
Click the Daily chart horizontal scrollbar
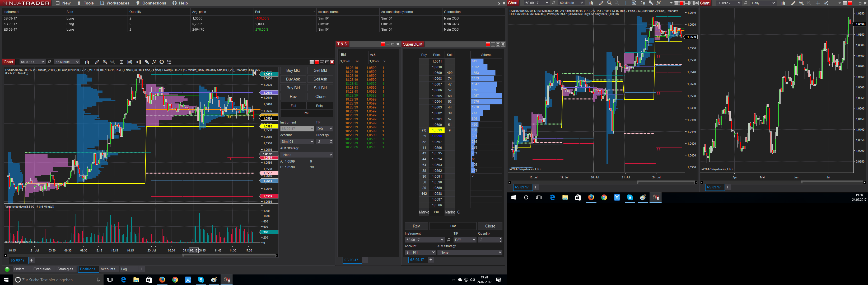pyautogui.click(x=832, y=182)
